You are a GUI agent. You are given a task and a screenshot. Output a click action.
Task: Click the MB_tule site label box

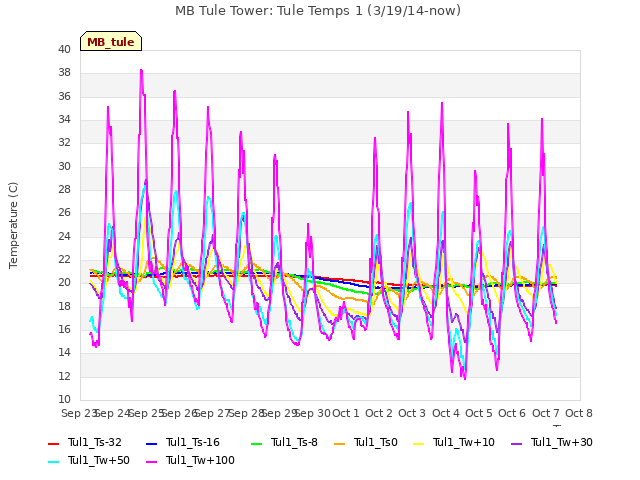(x=111, y=41)
